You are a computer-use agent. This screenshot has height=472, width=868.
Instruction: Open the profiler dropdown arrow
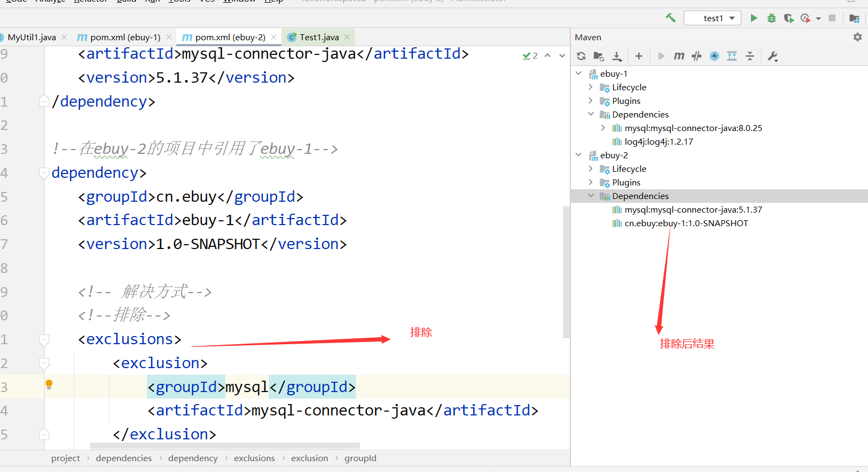pos(818,18)
